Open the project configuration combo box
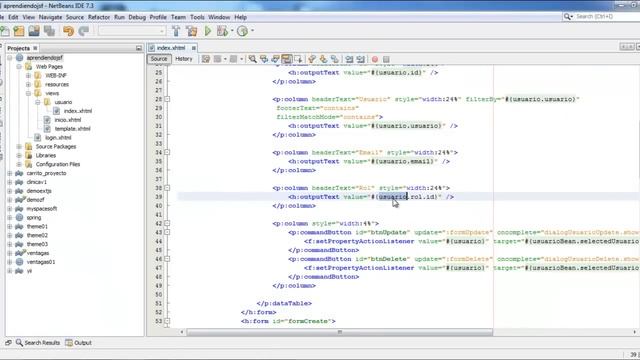Viewport: 640px width, 360px height. [x=131, y=31]
